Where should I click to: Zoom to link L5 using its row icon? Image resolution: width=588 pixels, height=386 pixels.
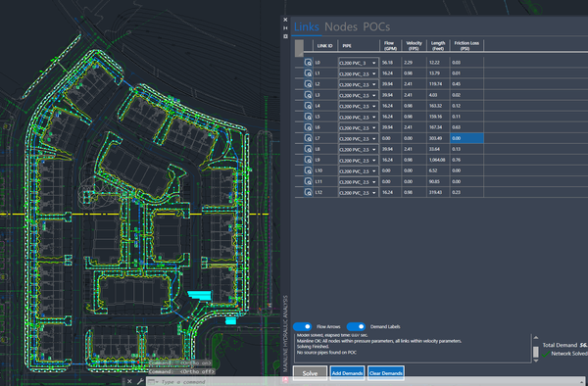coord(308,117)
